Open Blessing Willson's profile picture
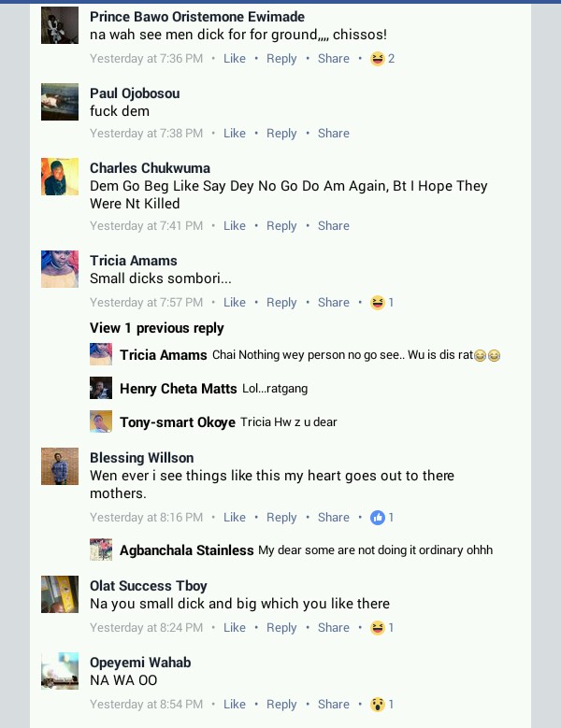 60,466
